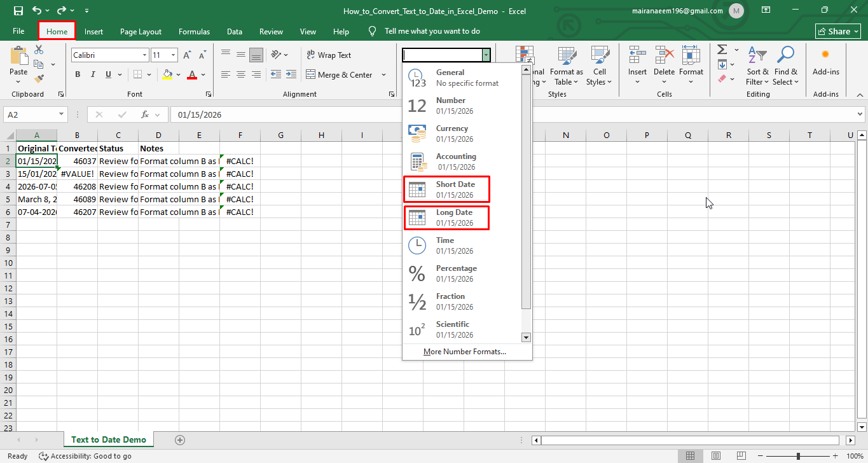This screenshot has height=463, width=868.
Task: Click the Tell me what you want search
Action: pyautogui.click(x=432, y=31)
